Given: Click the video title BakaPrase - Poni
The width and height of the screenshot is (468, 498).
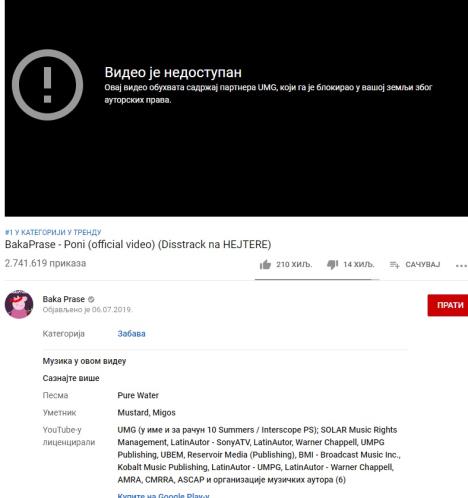Looking at the screenshot, I should pos(138,244).
